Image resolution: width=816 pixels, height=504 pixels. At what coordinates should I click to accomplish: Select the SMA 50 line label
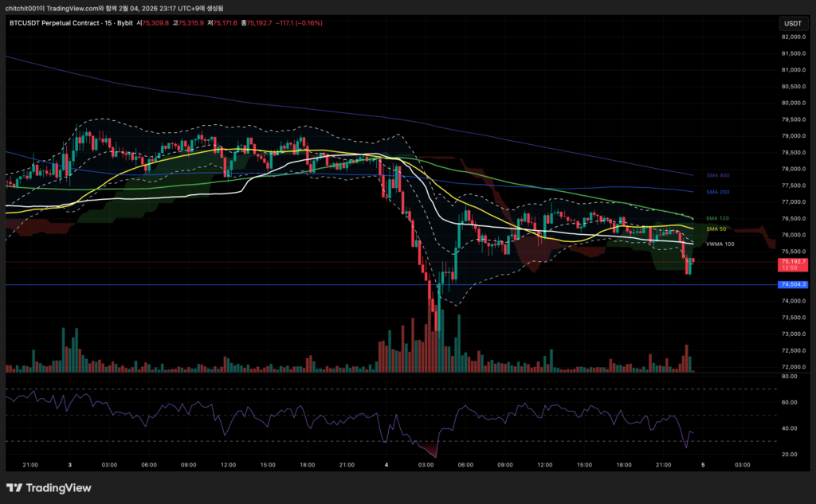716,229
